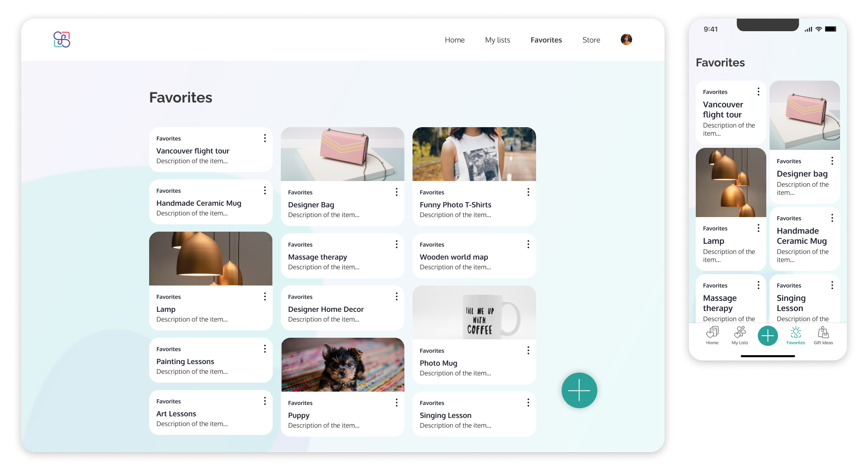Click the app logo in header

pos(62,40)
